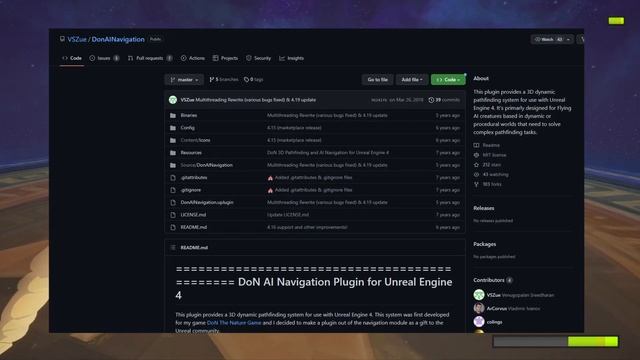Click the README.md heading above readme content
Image resolution: width=640 pixels, height=360 pixels.
point(194,247)
